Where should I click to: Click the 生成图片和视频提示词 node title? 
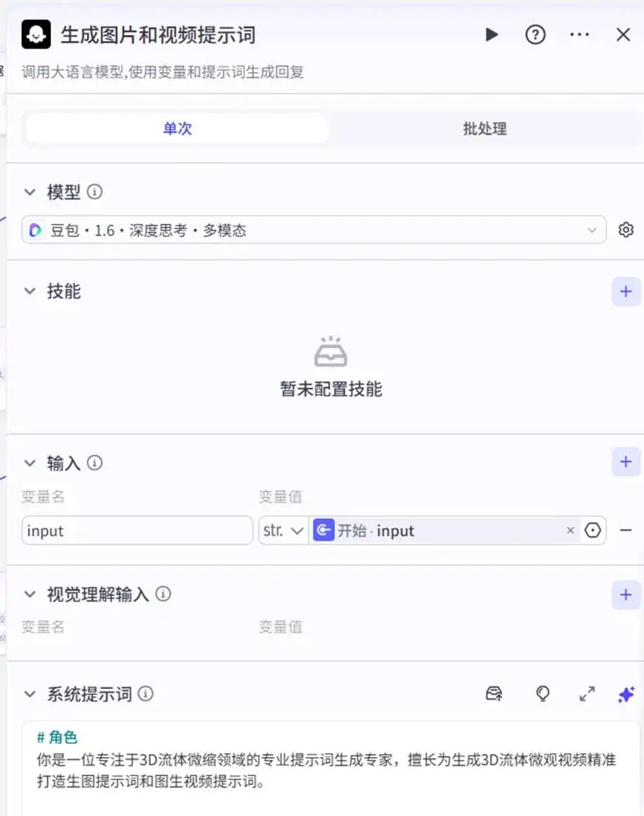pos(158,35)
